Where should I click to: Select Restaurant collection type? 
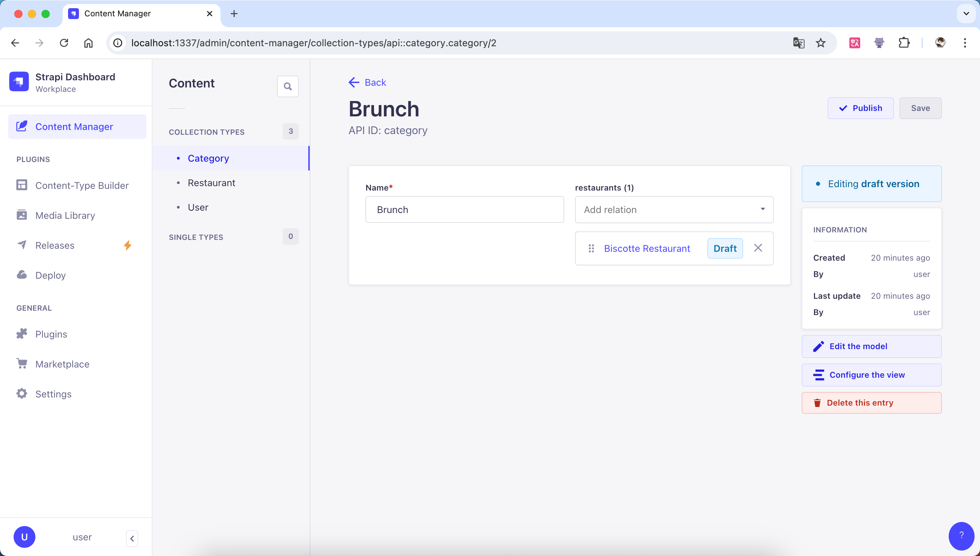click(211, 183)
